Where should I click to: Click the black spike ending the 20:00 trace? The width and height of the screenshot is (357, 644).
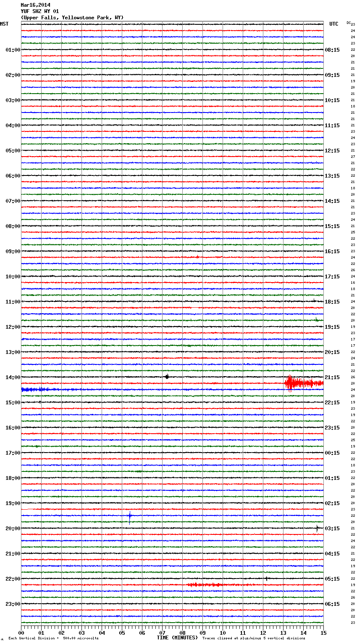(x=317, y=529)
